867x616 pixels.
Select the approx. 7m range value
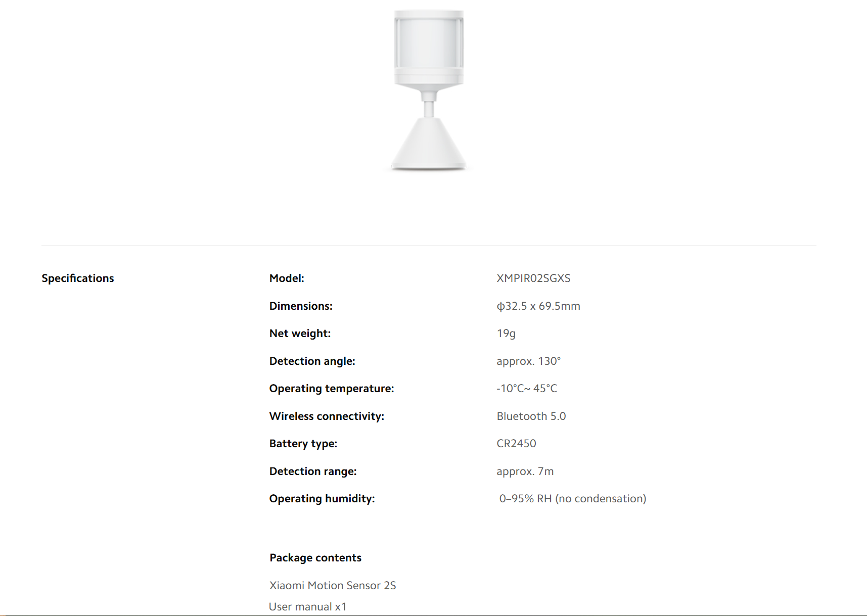pos(525,471)
